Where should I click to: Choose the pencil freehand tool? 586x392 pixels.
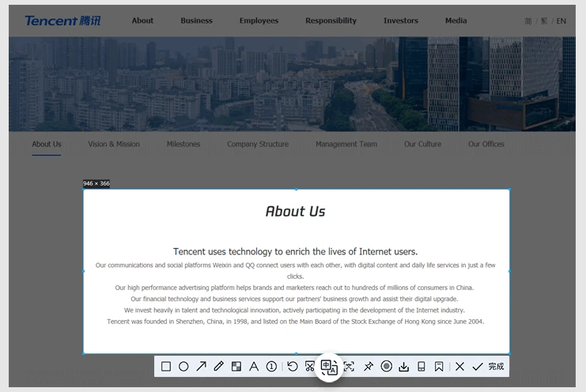(219, 367)
